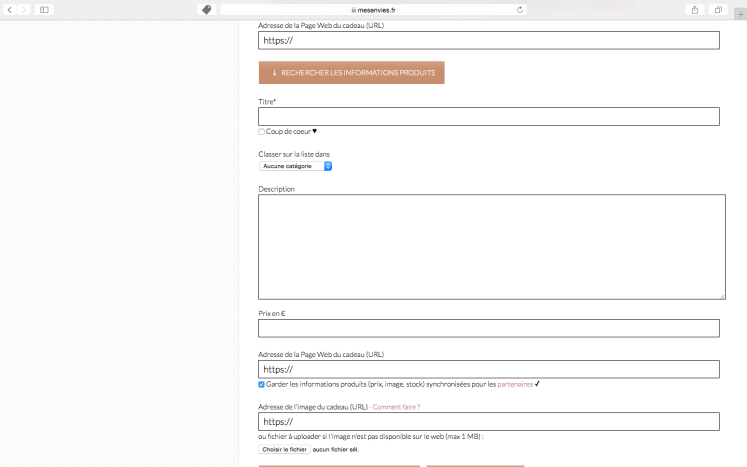The height and width of the screenshot is (467, 747).
Task: Go back with Safari's back arrow
Action: 10,9
